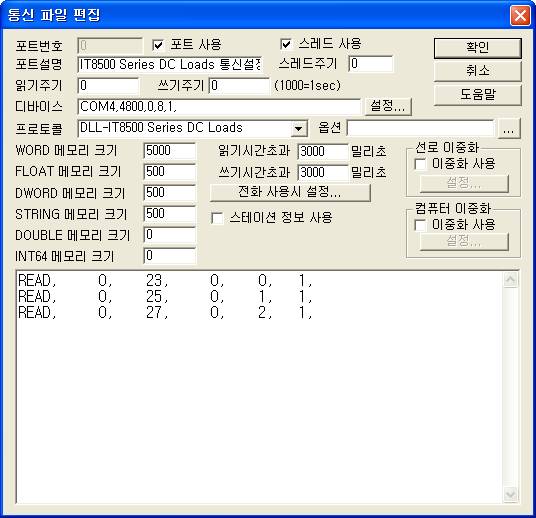Screen dimensions: 536x518
Task: Click the scroll up arrow in READ list
Action: pos(511,280)
